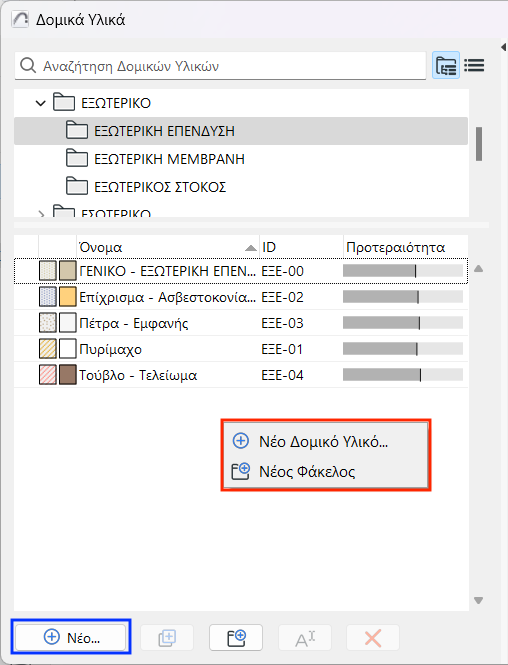Click the surface swatch of Πέτρα - Εμφανής

tap(68, 323)
